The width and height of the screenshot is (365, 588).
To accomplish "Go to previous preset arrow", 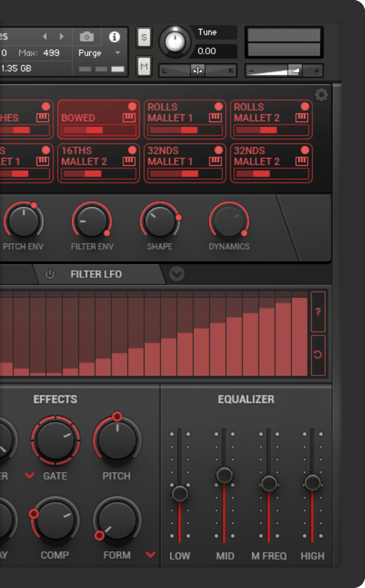I will pyautogui.click(x=45, y=37).
